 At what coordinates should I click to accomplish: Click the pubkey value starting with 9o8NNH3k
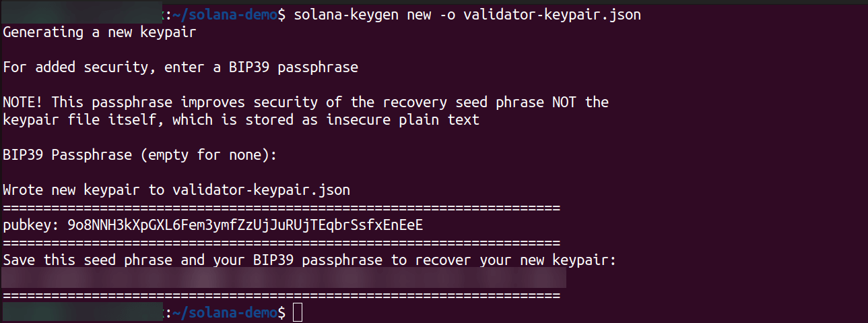coord(245,225)
